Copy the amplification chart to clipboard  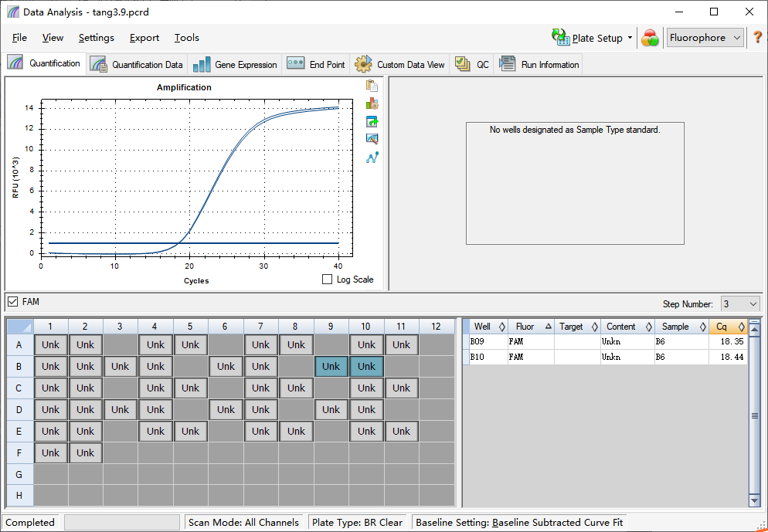(372, 86)
